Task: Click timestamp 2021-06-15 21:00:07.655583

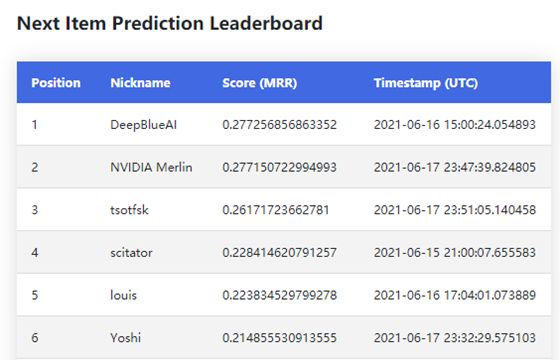Action: (x=455, y=252)
